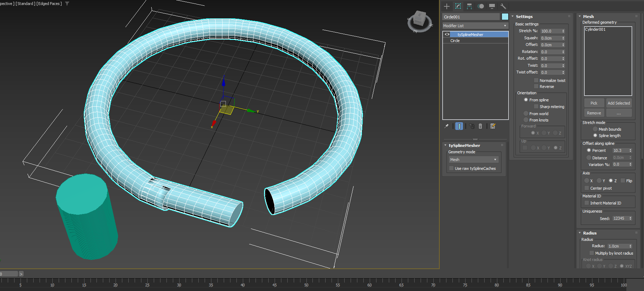Image resolution: width=644 pixels, height=291 pixels.
Task: Click the Variation % value field
Action: tap(620, 165)
